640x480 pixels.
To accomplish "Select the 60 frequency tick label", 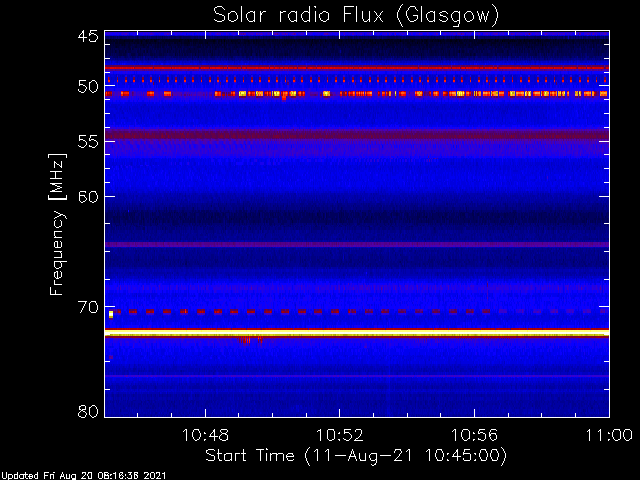I will (88, 196).
